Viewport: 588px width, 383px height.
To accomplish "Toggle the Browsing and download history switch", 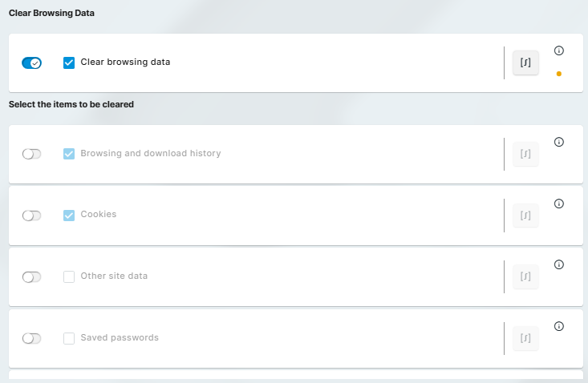I will click(x=31, y=154).
